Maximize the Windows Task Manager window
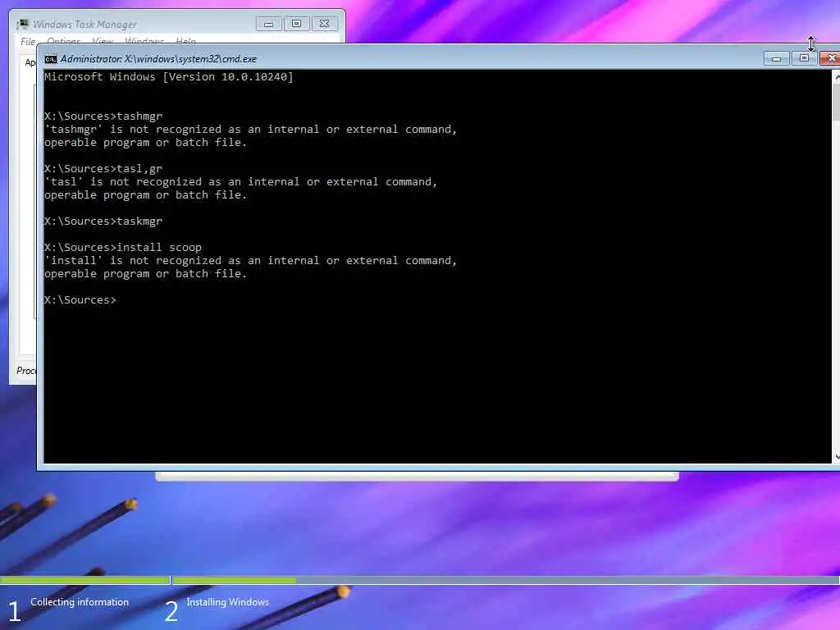Image resolution: width=840 pixels, height=630 pixels. coord(296,24)
